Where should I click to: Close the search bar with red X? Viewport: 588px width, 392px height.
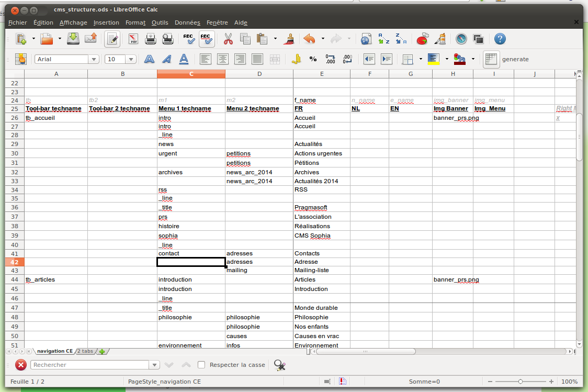(20, 365)
